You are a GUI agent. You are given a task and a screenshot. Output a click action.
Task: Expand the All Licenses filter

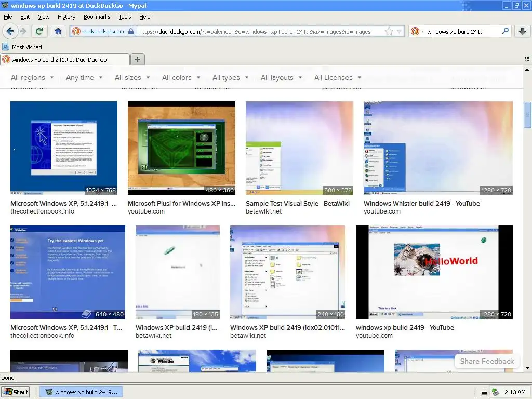coord(338,78)
